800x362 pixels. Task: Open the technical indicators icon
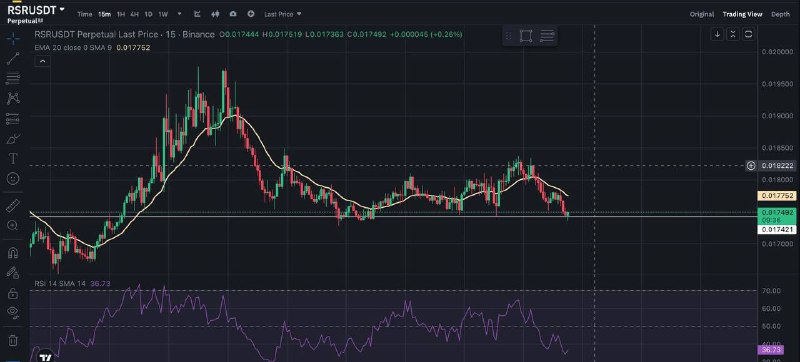(x=198, y=14)
